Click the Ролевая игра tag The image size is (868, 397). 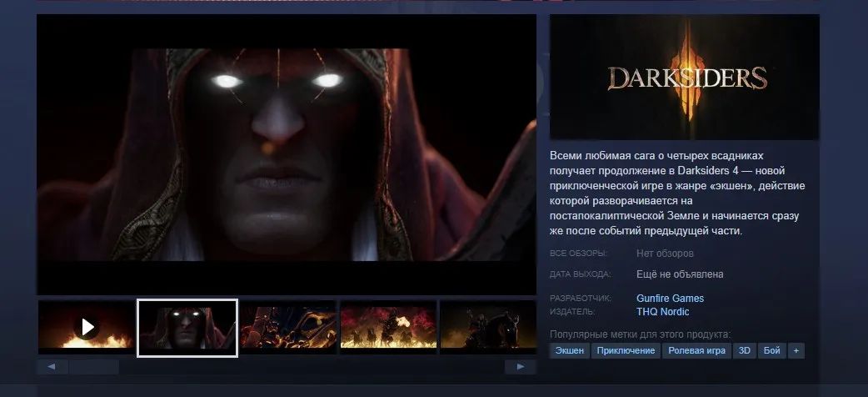(696, 350)
